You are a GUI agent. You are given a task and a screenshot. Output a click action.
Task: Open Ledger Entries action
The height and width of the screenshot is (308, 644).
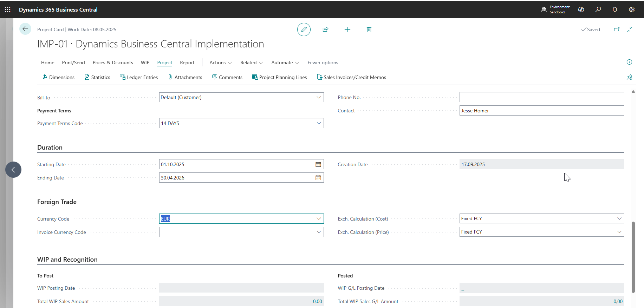point(139,77)
